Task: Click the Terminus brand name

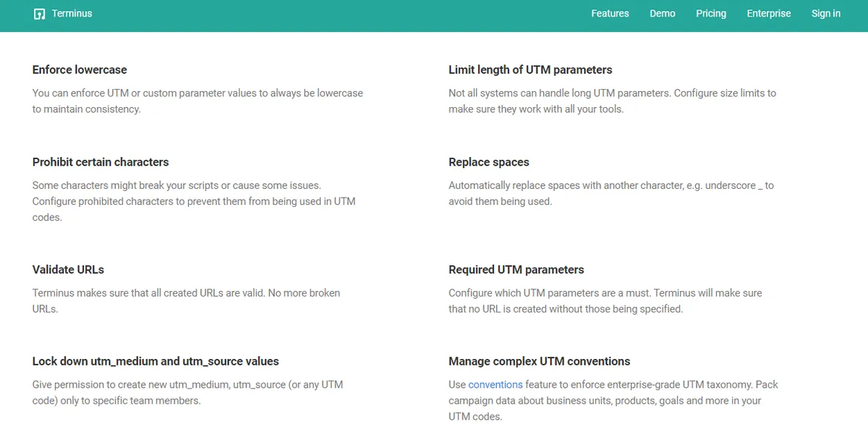Action: [72, 13]
